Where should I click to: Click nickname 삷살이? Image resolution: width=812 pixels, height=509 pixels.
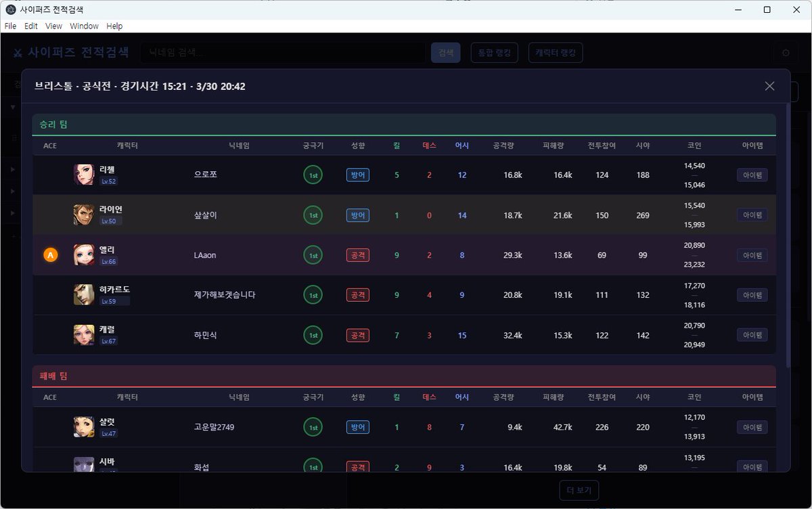pyautogui.click(x=205, y=215)
